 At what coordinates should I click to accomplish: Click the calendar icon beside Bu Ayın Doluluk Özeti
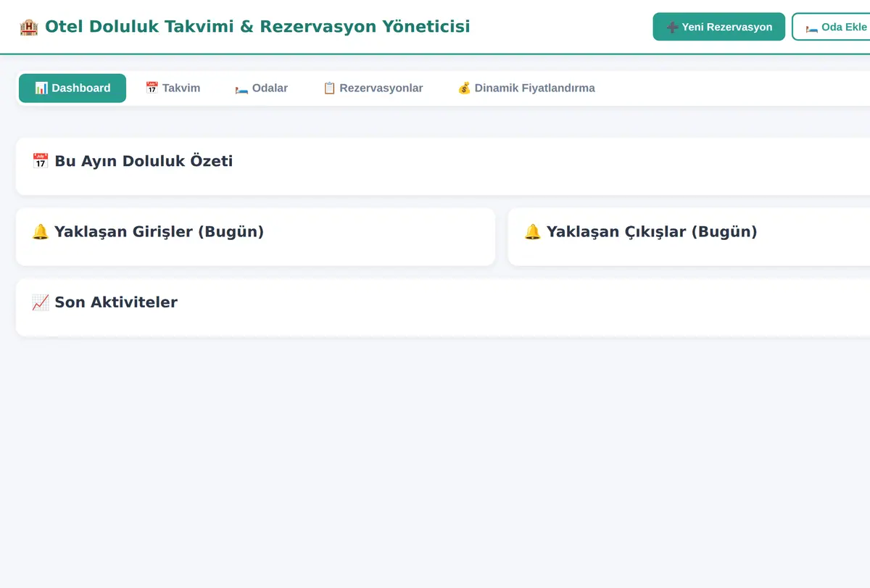coord(41,161)
